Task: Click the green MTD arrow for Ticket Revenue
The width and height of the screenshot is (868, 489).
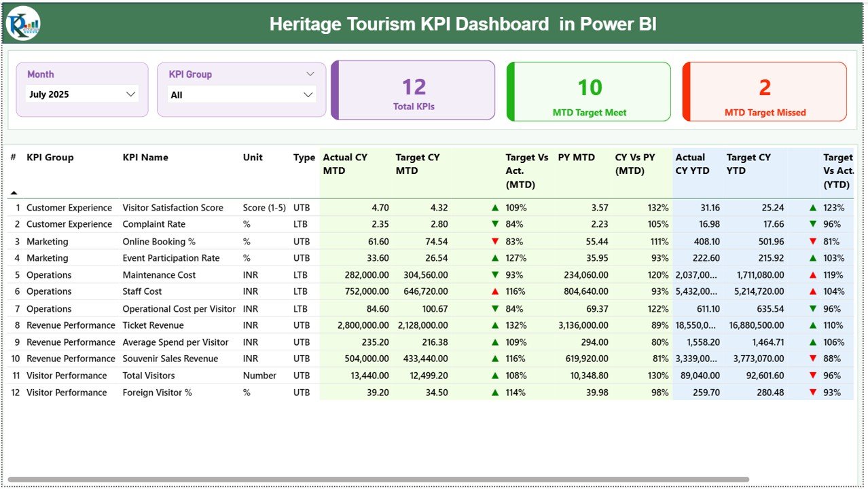Action: click(495, 325)
